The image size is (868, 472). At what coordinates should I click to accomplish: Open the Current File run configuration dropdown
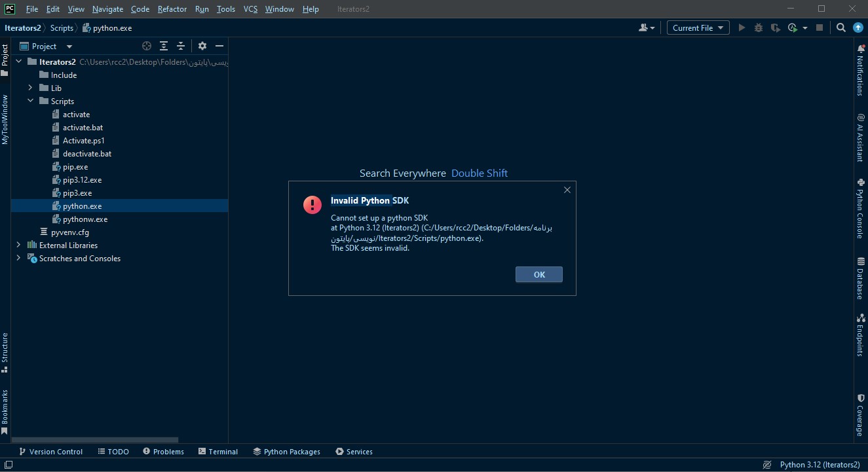click(x=698, y=27)
